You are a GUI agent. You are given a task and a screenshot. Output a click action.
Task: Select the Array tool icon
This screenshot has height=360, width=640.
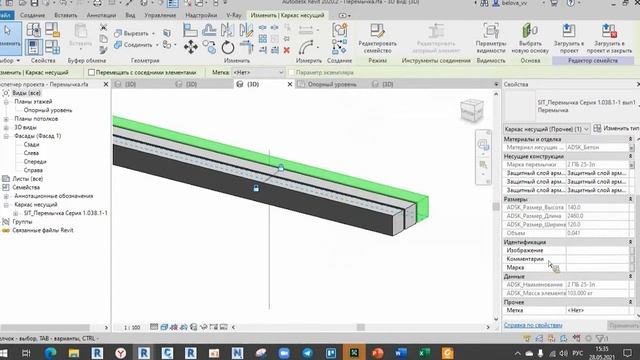pyautogui.click(x=263, y=39)
